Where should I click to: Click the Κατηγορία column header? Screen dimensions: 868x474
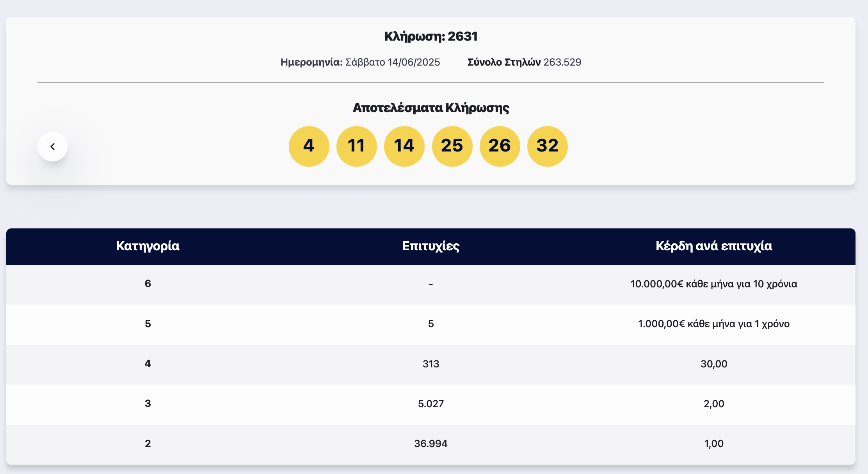148,246
